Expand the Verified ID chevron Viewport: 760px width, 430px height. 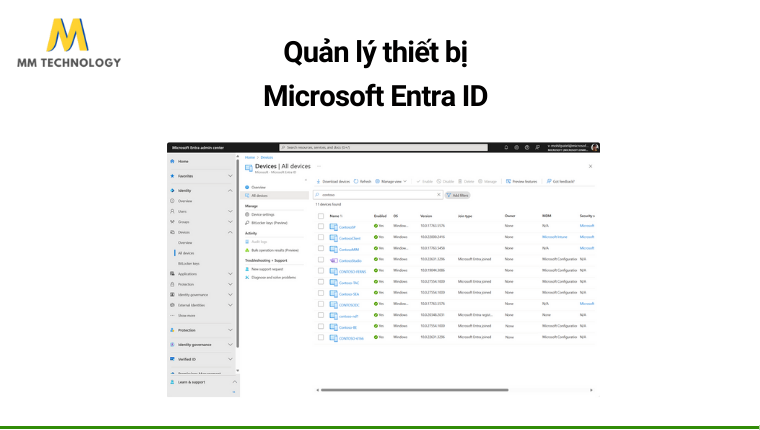point(230,359)
